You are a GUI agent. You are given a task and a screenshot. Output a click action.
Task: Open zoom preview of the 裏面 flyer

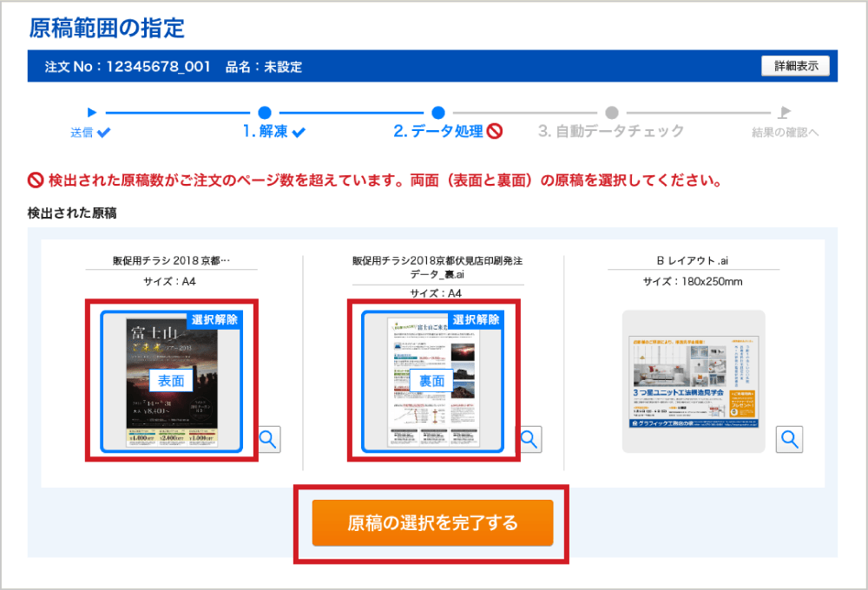(x=529, y=439)
